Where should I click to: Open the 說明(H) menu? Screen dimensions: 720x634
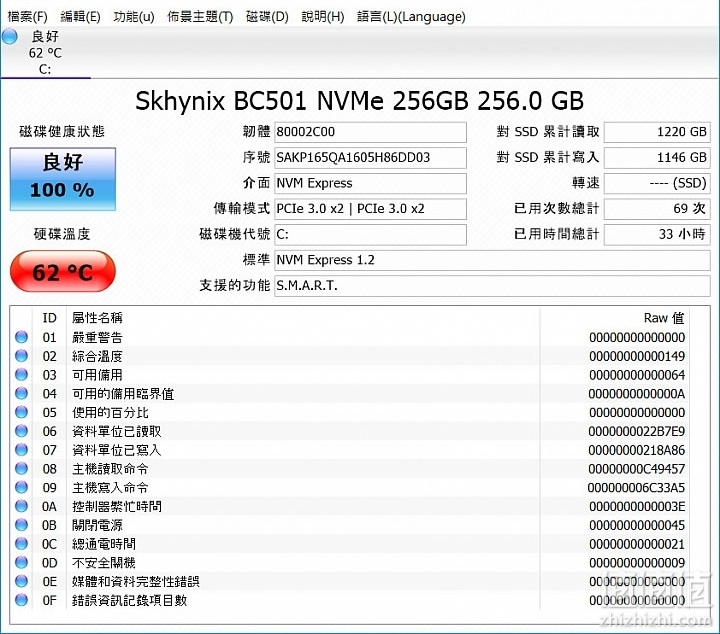coord(323,17)
